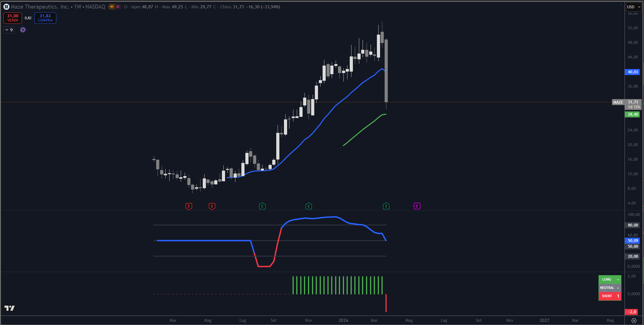
Task: Click the Maze Therapeutics, Inc. symbol title
Action: coord(40,7)
